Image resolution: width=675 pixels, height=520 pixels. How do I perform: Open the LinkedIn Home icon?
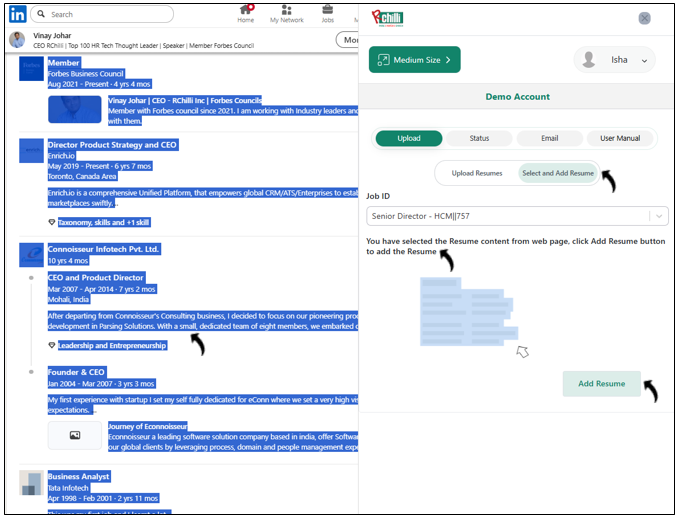click(x=245, y=13)
